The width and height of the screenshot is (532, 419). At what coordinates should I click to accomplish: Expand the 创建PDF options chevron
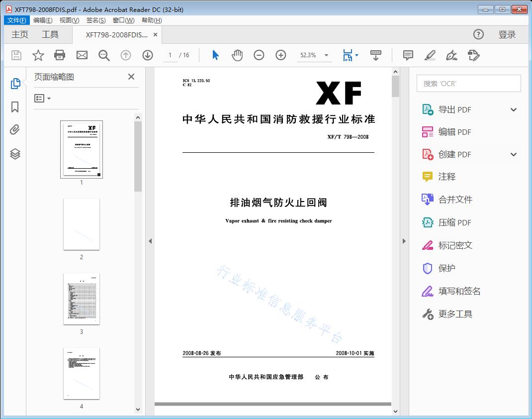(513, 154)
